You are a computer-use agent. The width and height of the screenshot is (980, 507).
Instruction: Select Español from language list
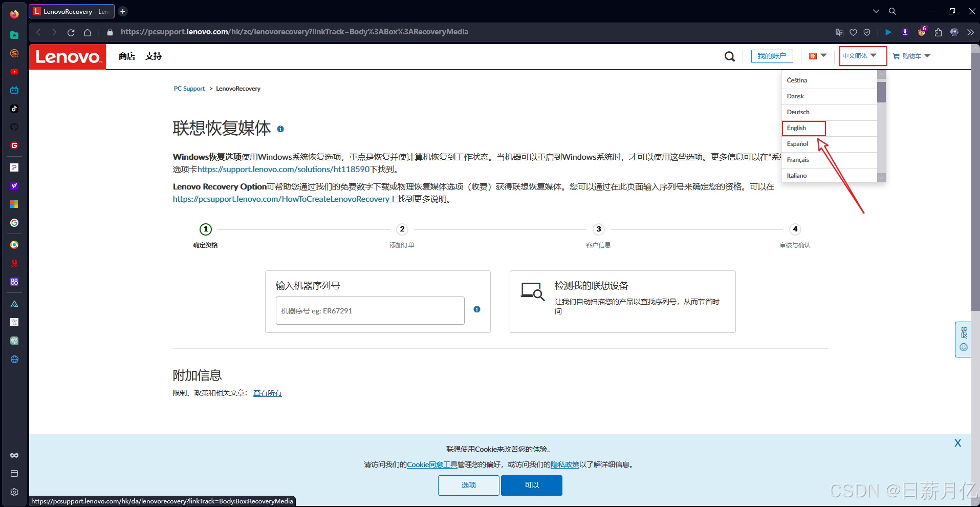(829, 144)
